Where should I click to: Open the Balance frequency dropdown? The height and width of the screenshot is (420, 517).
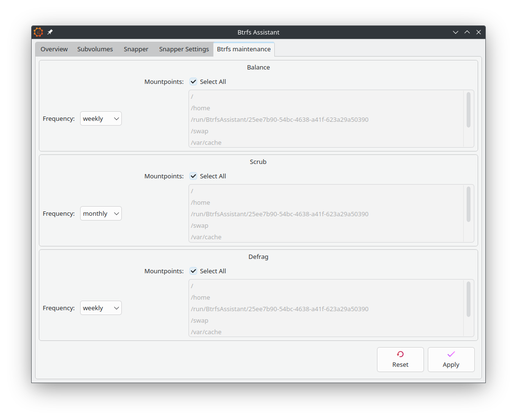point(101,118)
